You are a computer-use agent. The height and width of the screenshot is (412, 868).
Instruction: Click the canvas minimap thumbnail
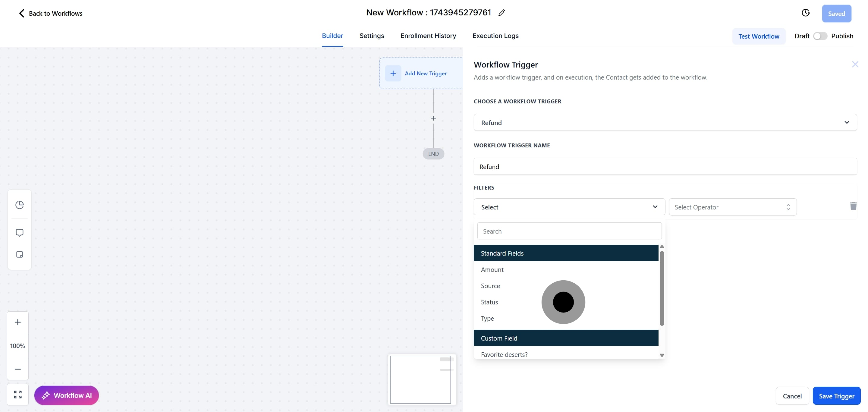click(x=422, y=379)
